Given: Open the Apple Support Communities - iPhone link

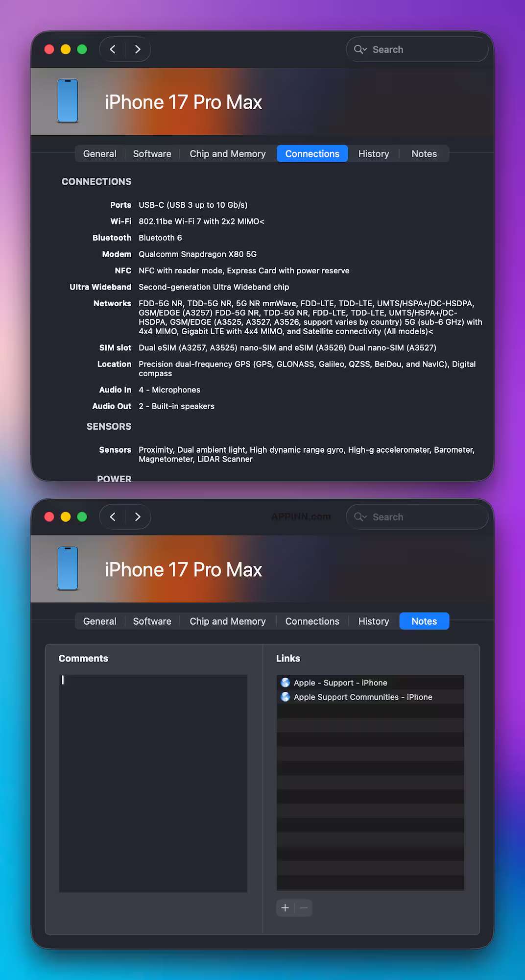Looking at the screenshot, I should tap(363, 697).
